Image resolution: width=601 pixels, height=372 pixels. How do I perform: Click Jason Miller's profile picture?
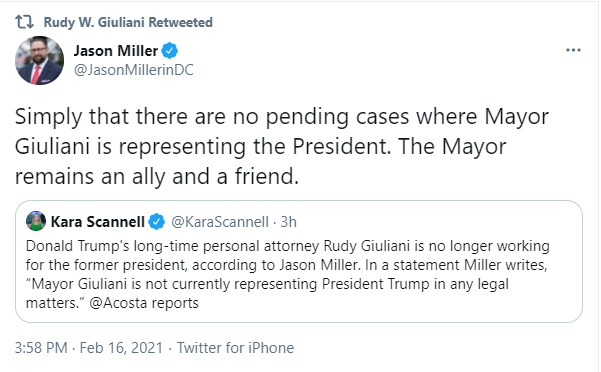tap(39, 61)
